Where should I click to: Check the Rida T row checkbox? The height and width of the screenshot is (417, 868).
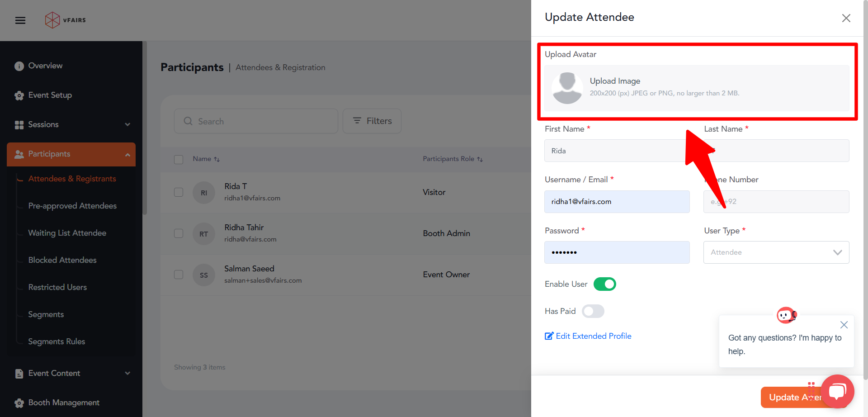(179, 192)
